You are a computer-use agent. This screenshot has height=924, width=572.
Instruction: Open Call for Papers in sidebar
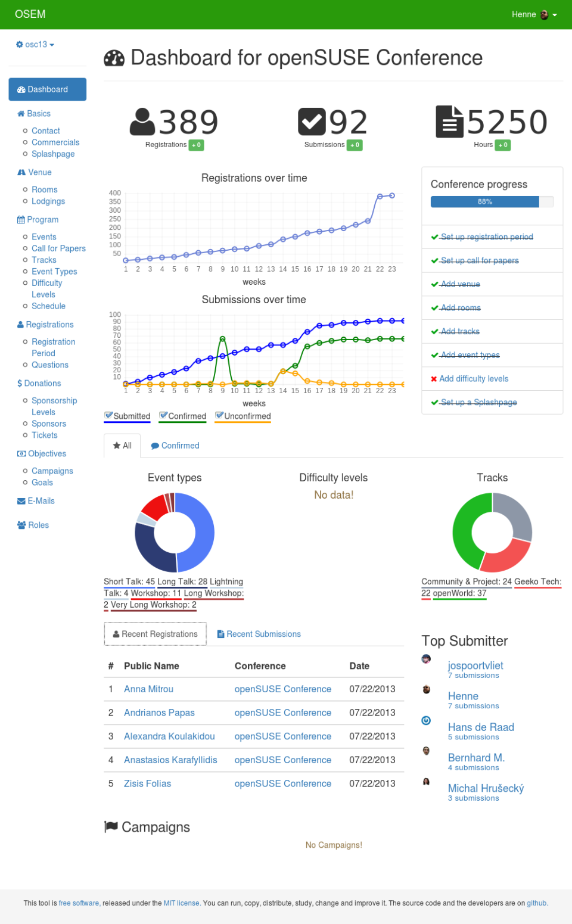click(58, 248)
